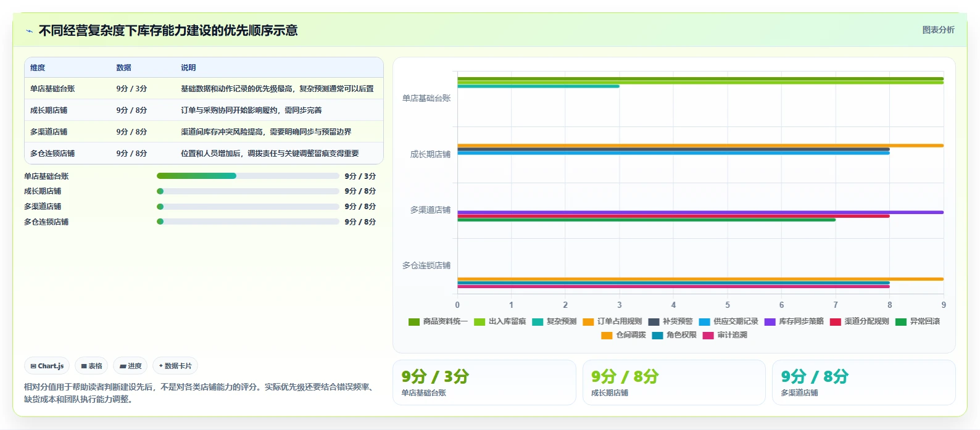Viewport: 980px width, 430px height.
Task: Click description starting 位置和人员增加后
Action: pos(270,154)
